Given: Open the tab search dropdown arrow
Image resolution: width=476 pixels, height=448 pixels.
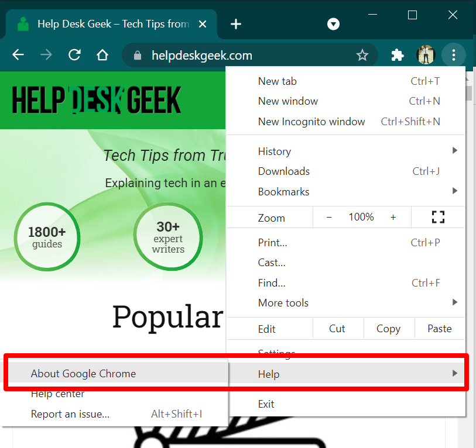Looking at the screenshot, I should (x=333, y=24).
